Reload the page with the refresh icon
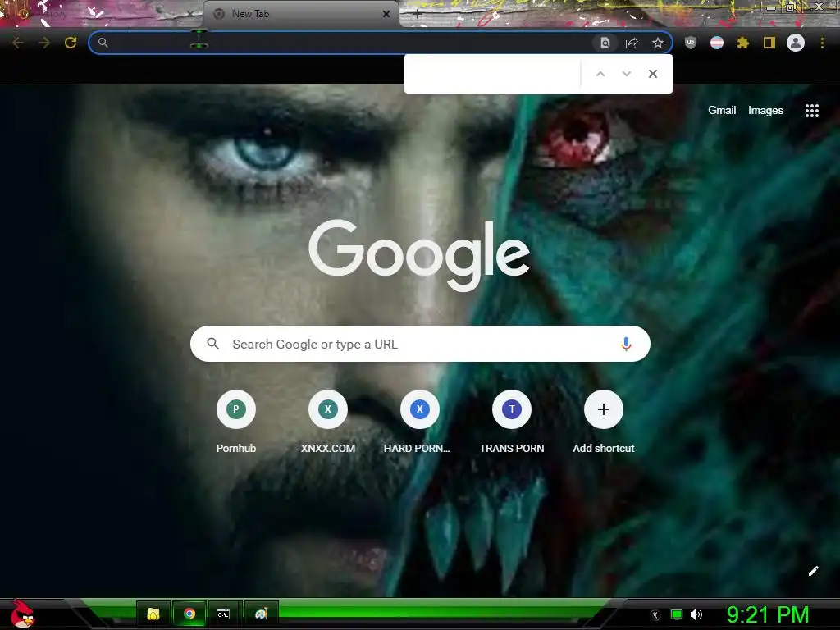The height and width of the screenshot is (630, 840). (x=71, y=43)
